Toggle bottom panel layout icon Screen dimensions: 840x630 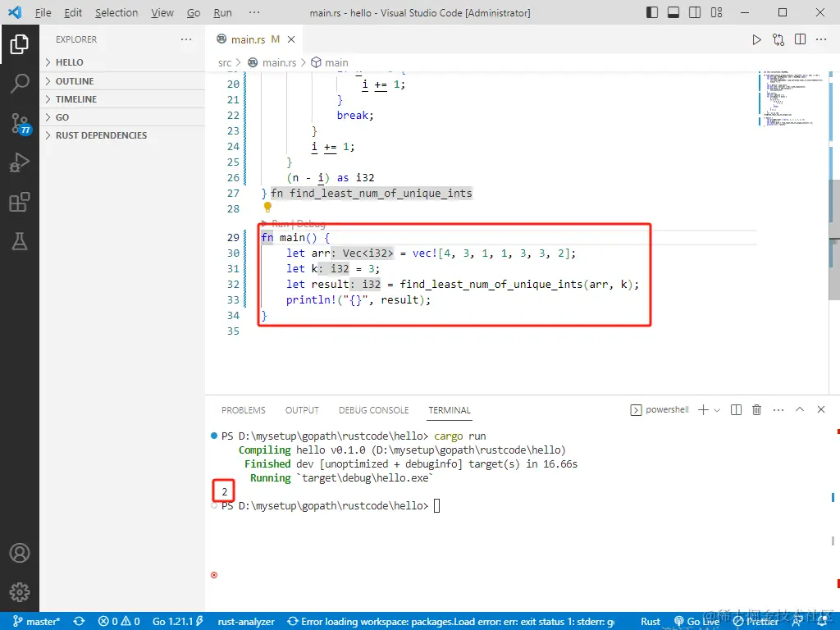[x=673, y=12]
